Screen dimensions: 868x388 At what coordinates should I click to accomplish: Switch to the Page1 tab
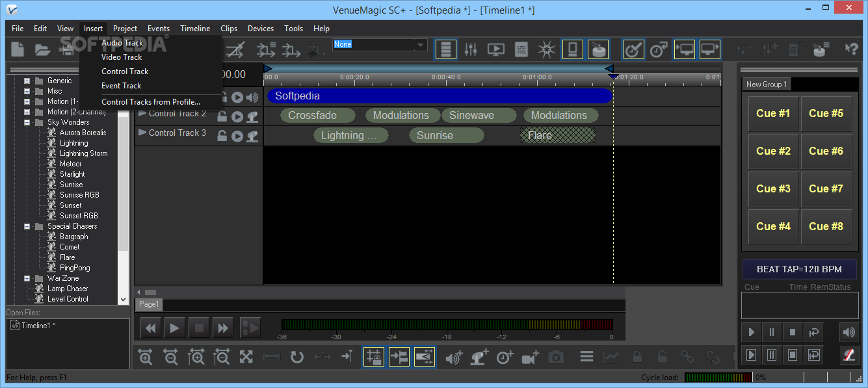pos(149,304)
